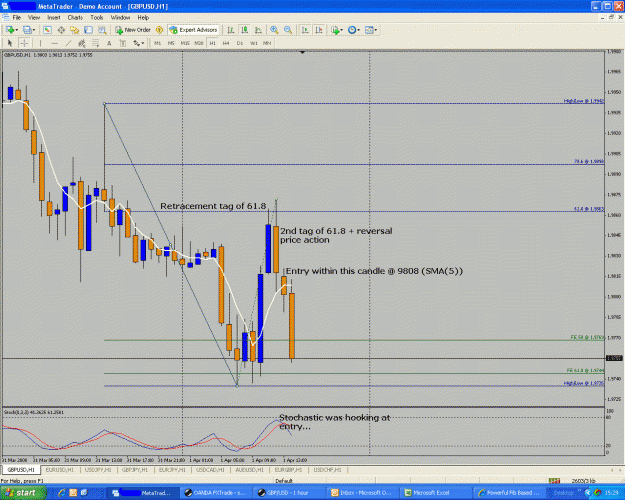Switch to M30 timeframe
The image size is (625, 500).
click(x=199, y=43)
